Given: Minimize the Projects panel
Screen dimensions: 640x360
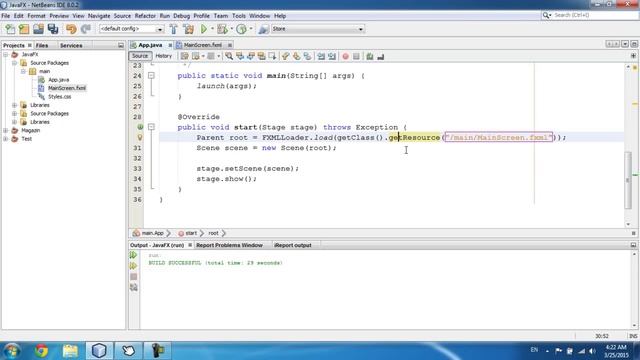Looking at the screenshot, I should (x=120, y=45).
